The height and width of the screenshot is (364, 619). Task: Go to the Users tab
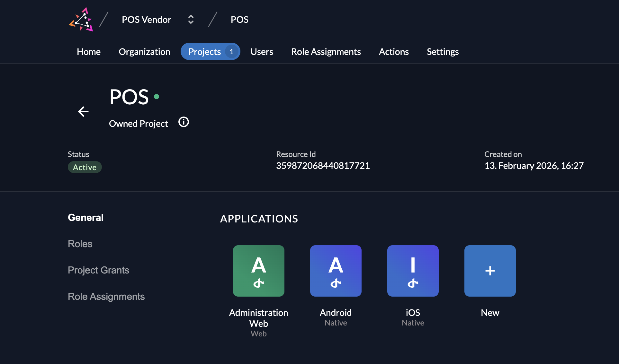pyautogui.click(x=262, y=52)
